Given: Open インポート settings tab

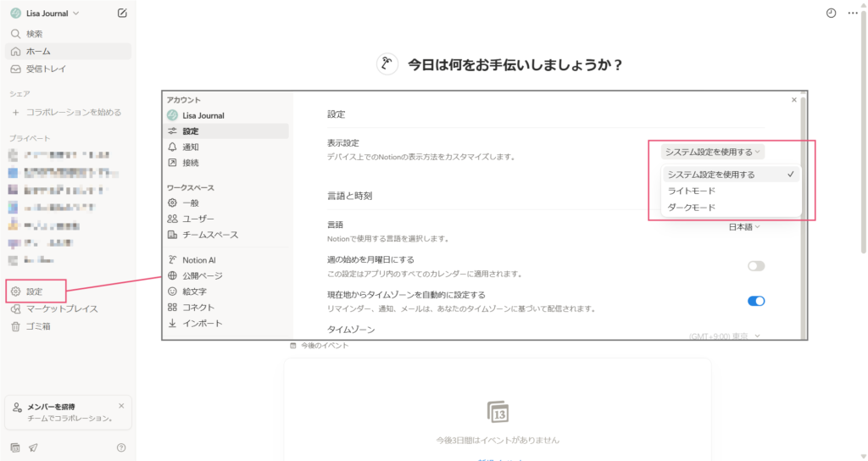Looking at the screenshot, I should click(x=227, y=323).
